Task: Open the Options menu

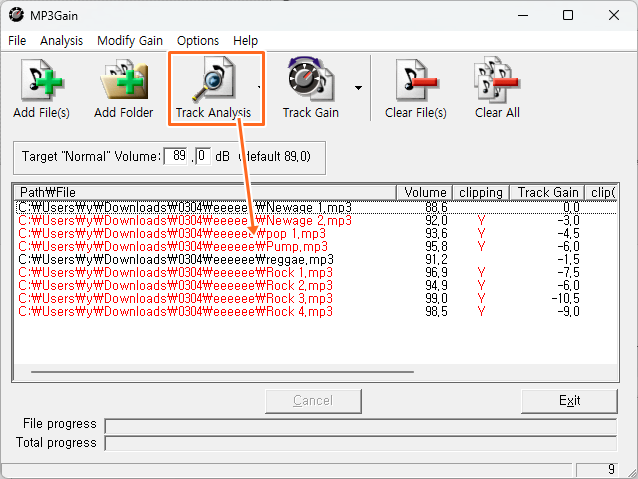Action: click(198, 41)
